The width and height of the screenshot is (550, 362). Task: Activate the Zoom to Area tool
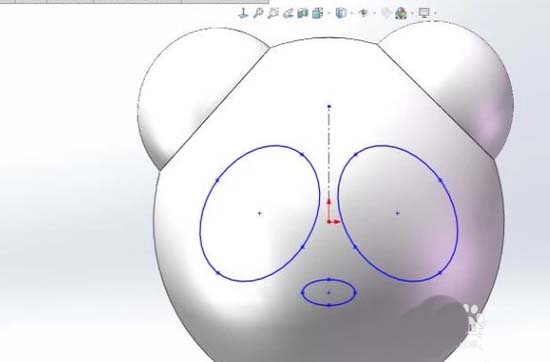273,13
